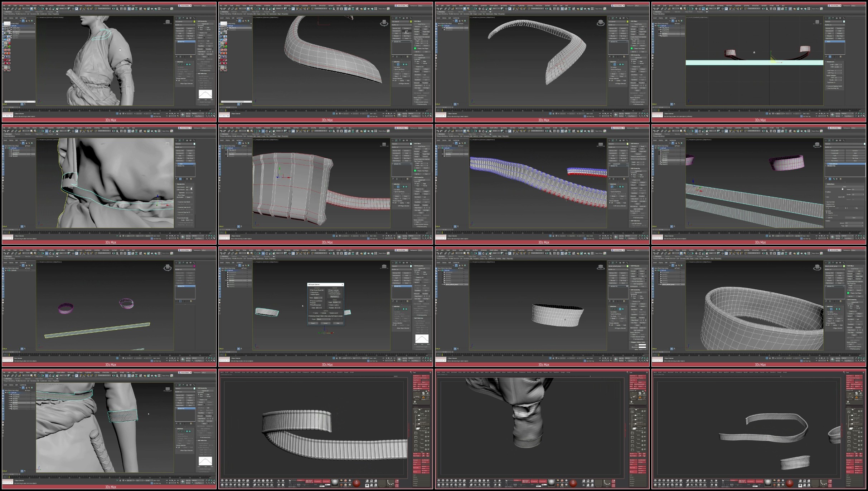Open Faces dropdown in OBJ Export Options
The width and height of the screenshot is (868, 491).
click(x=318, y=298)
